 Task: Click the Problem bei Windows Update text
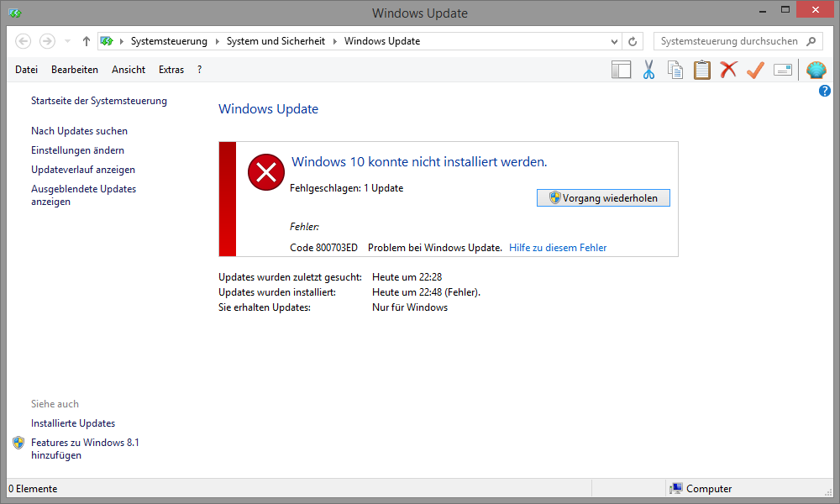[435, 248]
